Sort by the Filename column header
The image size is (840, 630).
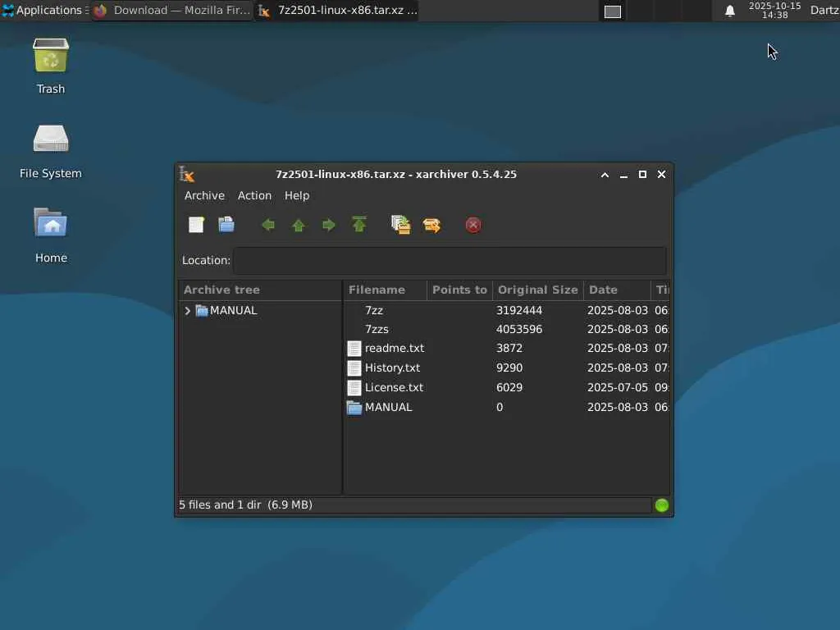click(x=386, y=290)
